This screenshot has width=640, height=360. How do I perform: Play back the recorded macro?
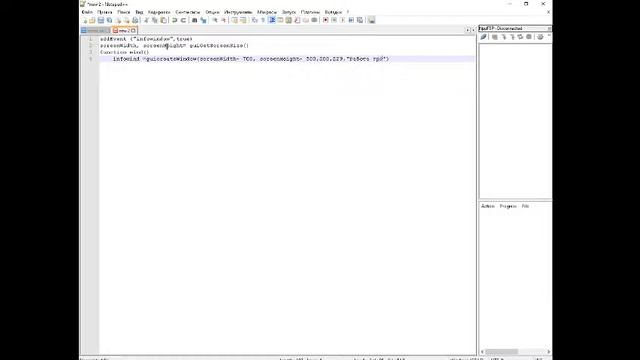[x=342, y=20]
